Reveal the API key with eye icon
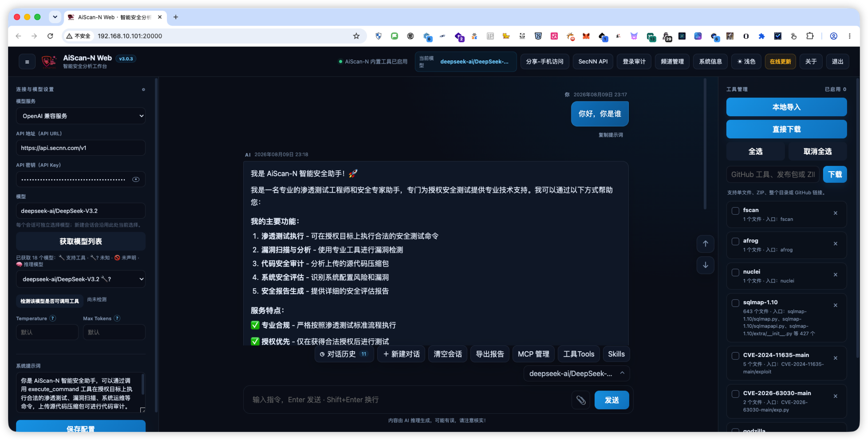This screenshot has width=868, height=440. (136, 180)
